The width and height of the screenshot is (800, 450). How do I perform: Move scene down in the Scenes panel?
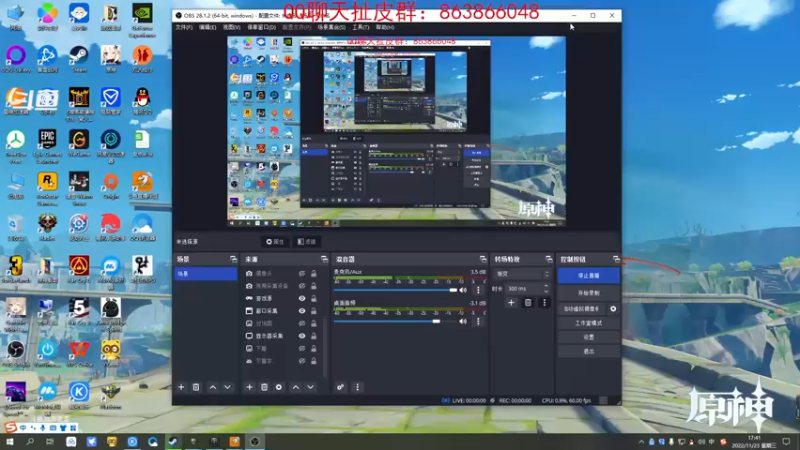227,387
